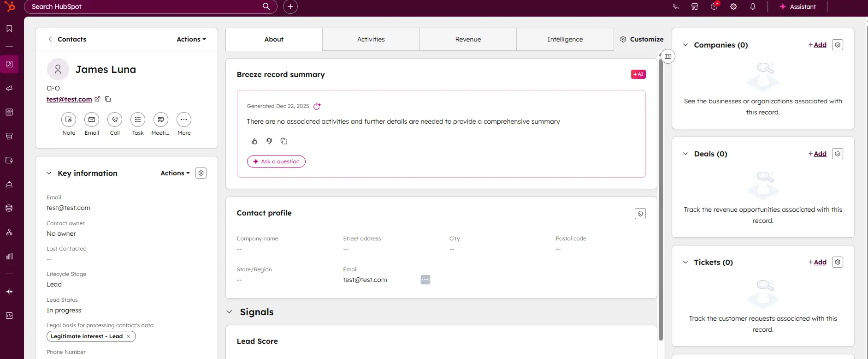868x359 pixels.
Task: Copy the test@test.com email address icon
Action: (108, 99)
